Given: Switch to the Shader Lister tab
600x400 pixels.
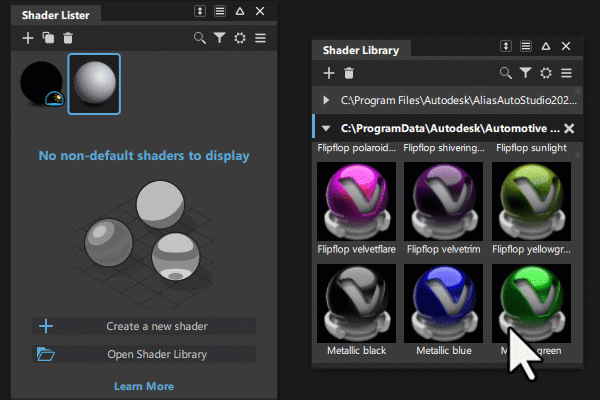Looking at the screenshot, I should pos(56,15).
